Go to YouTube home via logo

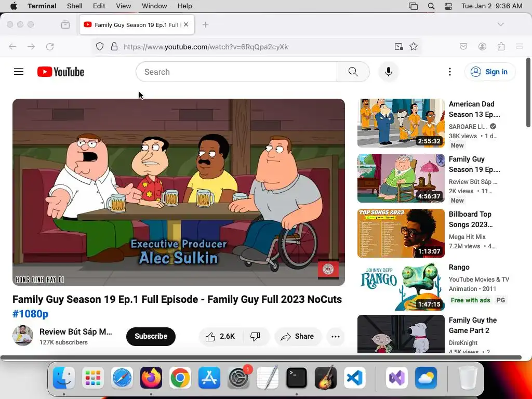pos(61,72)
